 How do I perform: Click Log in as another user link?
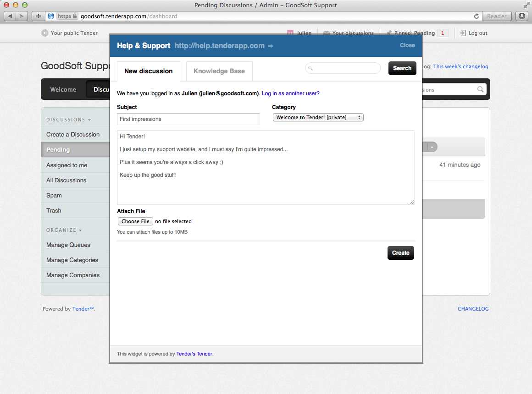pos(290,93)
